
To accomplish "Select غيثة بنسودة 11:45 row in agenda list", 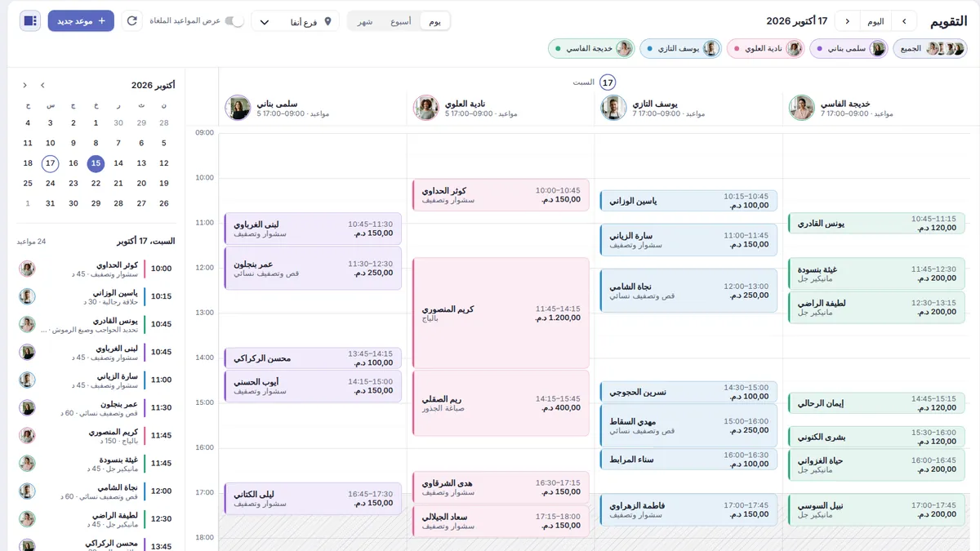I will tap(96, 463).
